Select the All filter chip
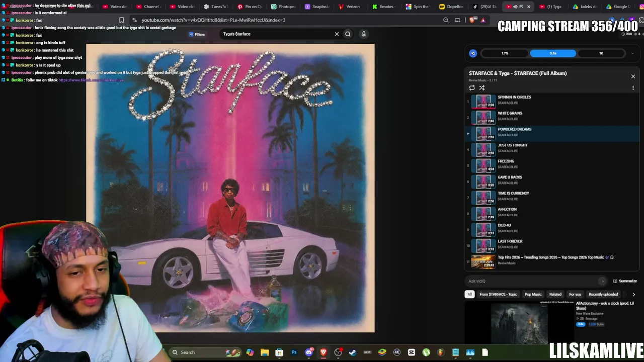644x362 pixels. (469, 294)
